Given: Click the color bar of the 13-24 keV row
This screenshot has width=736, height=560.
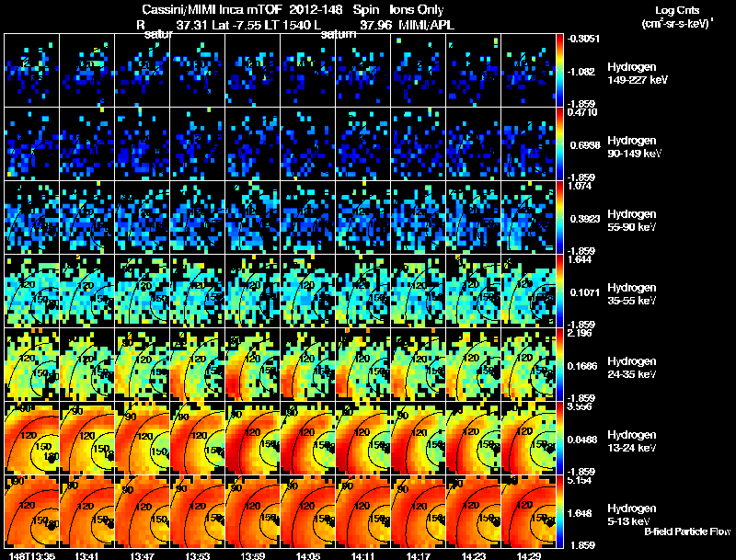Looking at the screenshot, I should click(x=559, y=439).
